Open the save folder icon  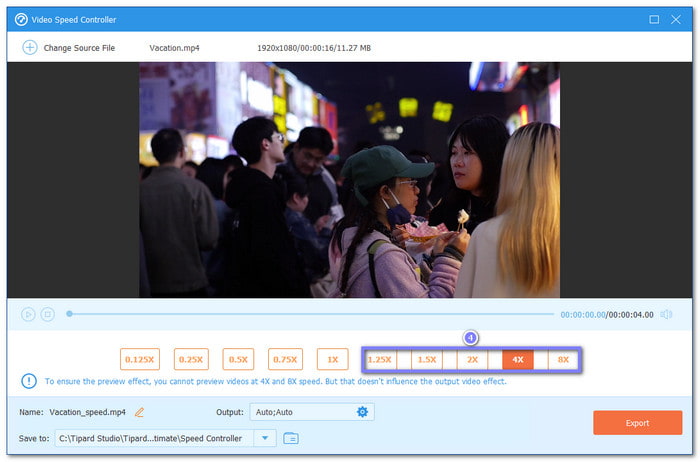click(291, 438)
